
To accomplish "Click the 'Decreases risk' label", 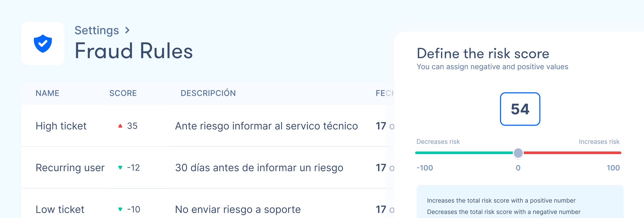I will [438, 142].
